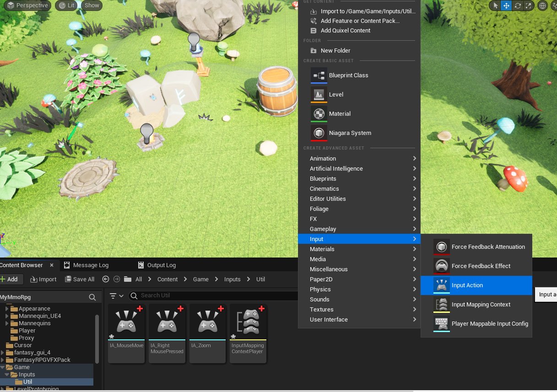This screenshot has width=557, height=392.
Task: Open the Physics submenu entry
Action: pos(359,289)
